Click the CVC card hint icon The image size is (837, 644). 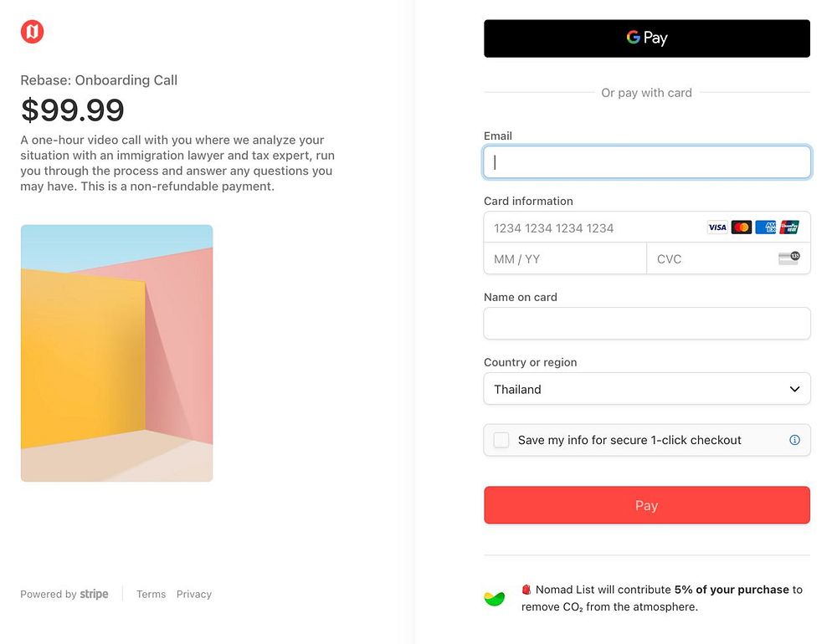coord(788,258)
